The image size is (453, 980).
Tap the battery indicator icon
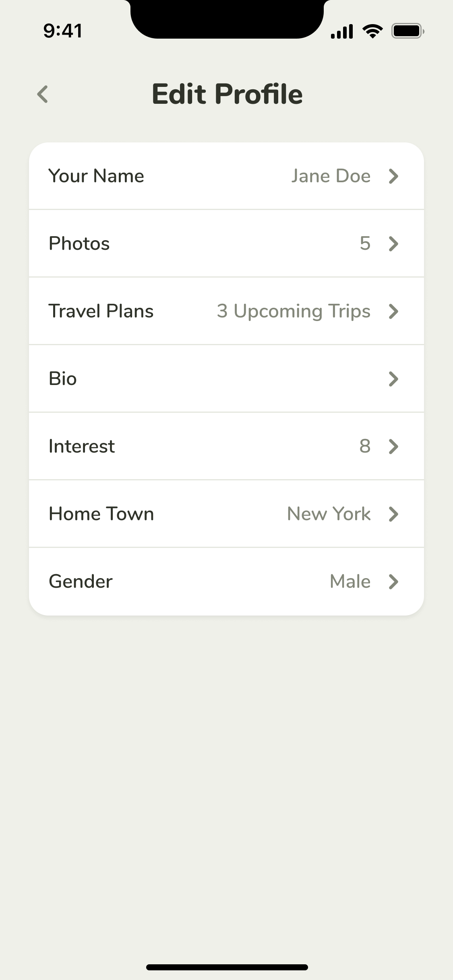(x=407, y=31)
